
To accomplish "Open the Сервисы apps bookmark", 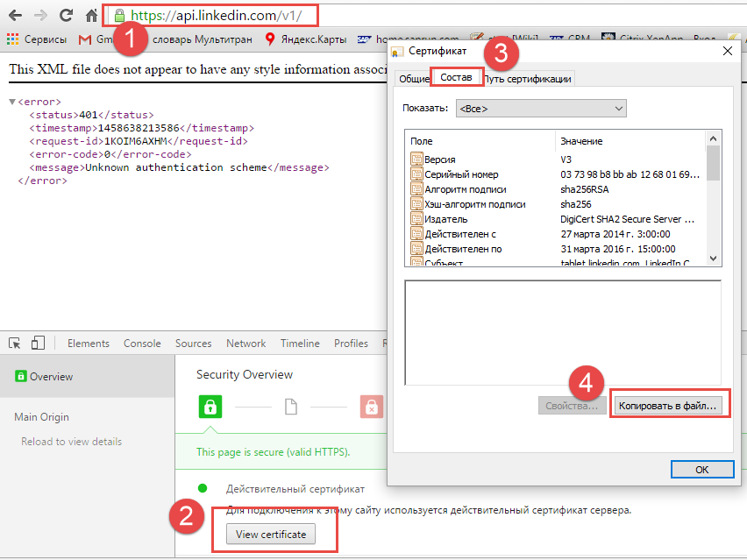I will coord(37,39).
